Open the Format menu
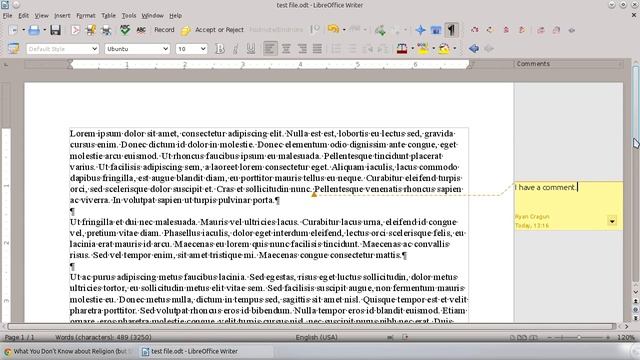 coord(86,16)
